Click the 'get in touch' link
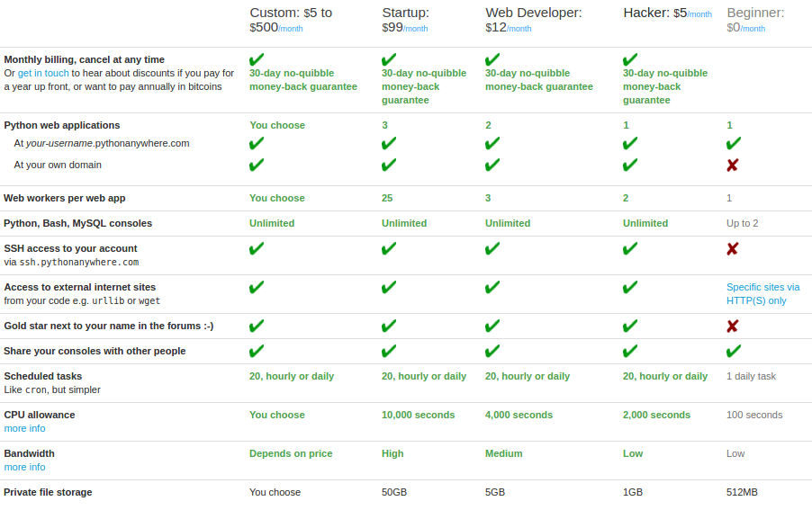Viewport: 812px width, 510px height. point(43,73)
